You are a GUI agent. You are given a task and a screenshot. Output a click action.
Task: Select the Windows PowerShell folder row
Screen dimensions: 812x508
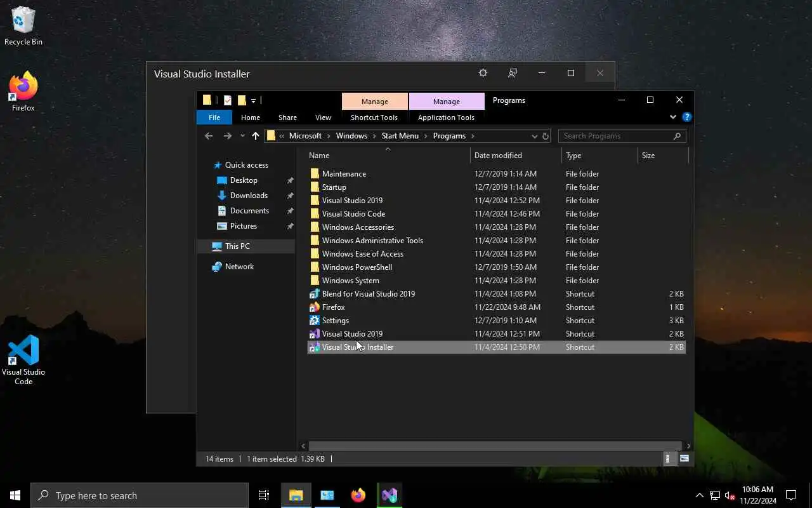tap(496, 267)
